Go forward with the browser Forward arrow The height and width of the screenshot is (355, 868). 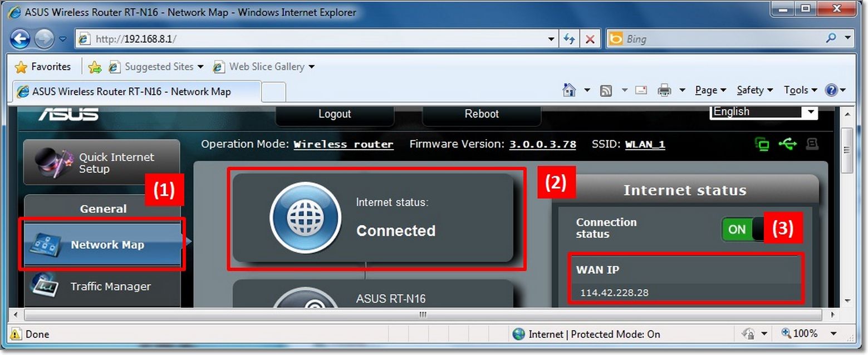(x=44, y=39)
